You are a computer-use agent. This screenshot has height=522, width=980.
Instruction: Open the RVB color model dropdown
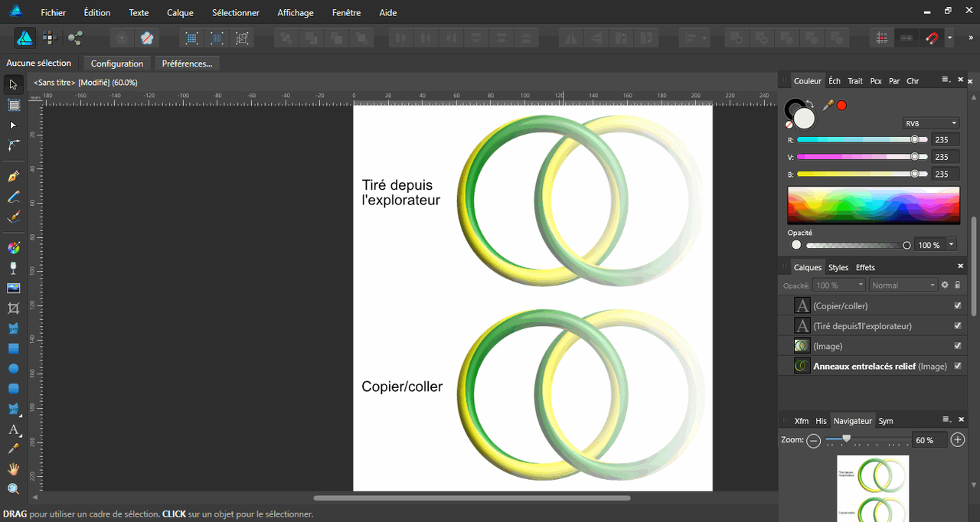pyautogui.click(x=931, y=123)
